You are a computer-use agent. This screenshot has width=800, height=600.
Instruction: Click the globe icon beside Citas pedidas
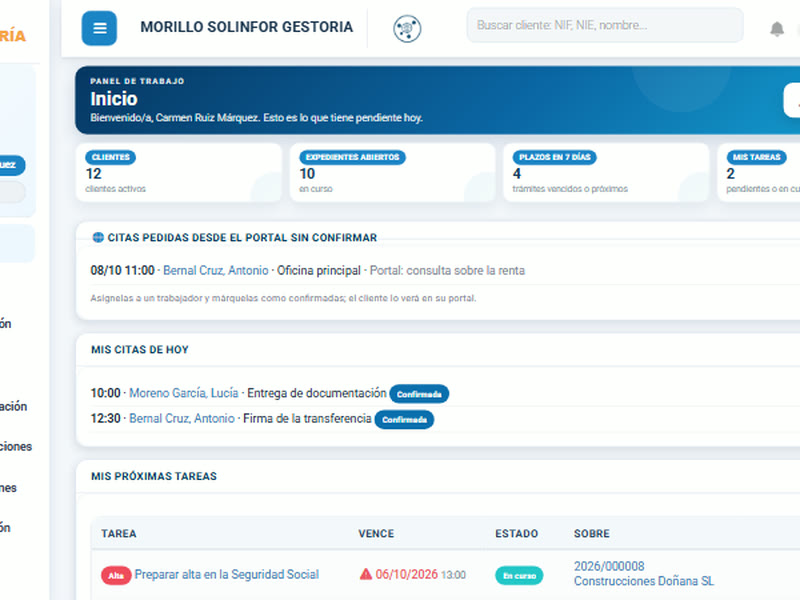click(98, 237)
